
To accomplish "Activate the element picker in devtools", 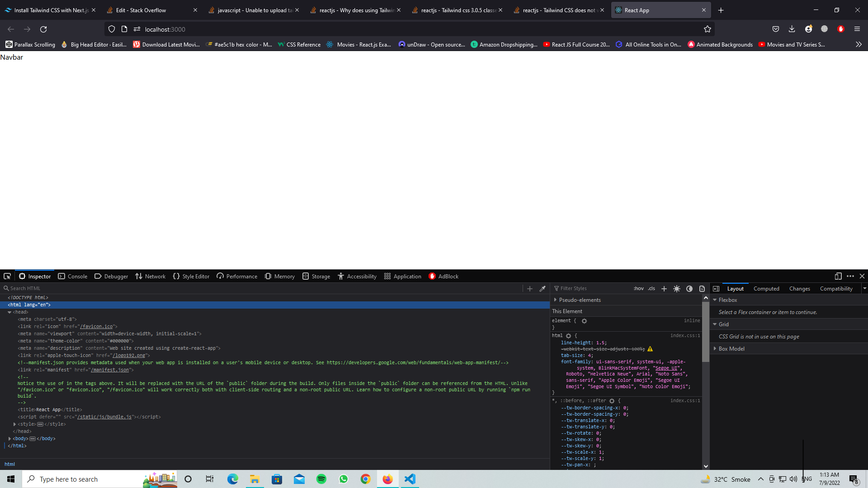I will [7, 276].
